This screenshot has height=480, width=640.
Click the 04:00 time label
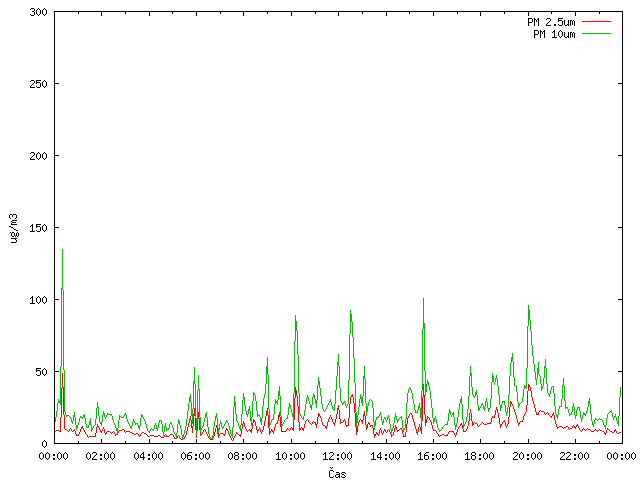coord(148,456)
